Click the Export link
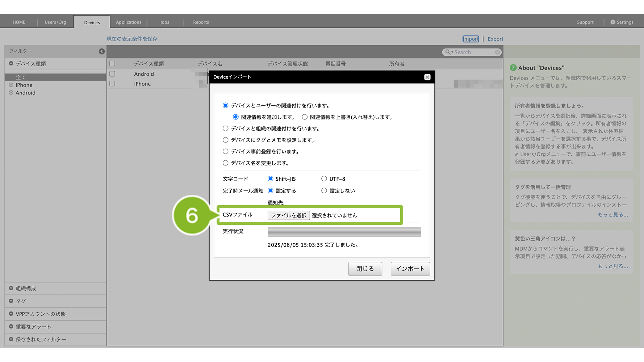This screenshot has width=644, height=362. point(495,39)
